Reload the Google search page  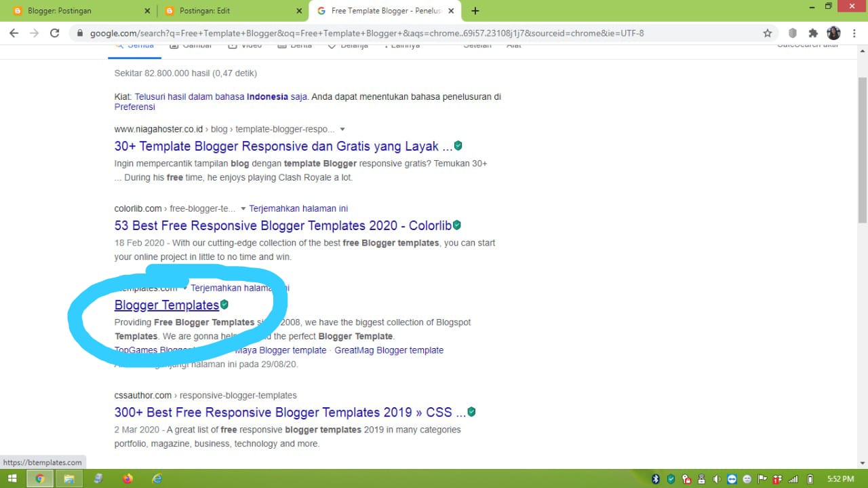[x=55, y=33]
